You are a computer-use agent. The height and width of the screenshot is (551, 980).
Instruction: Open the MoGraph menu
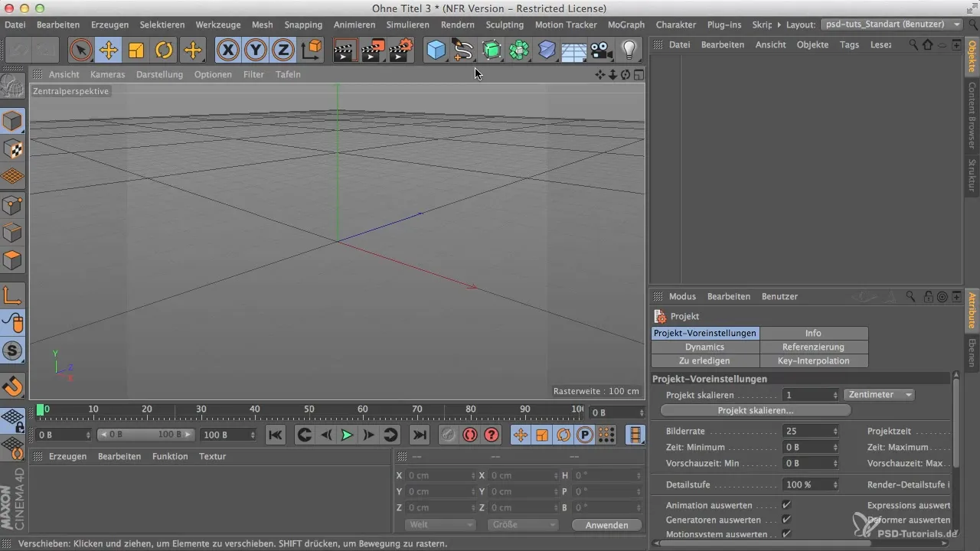pyautogui.click(x=626, y=24)
